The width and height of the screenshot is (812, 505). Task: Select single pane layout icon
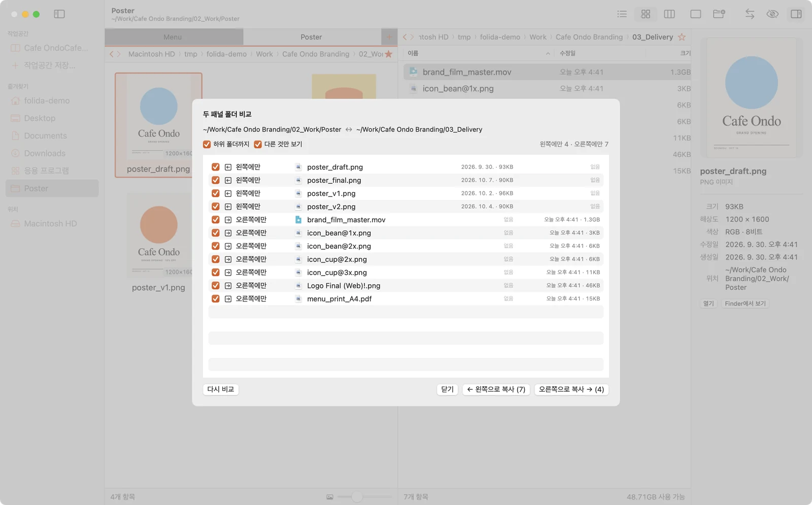[x=695, y=14]
